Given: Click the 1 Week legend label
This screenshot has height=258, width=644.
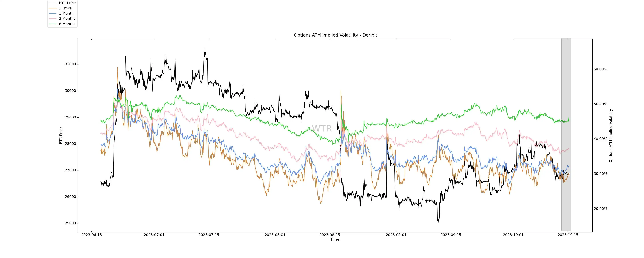Looking at the screenshot, I should tap(65, 8).
